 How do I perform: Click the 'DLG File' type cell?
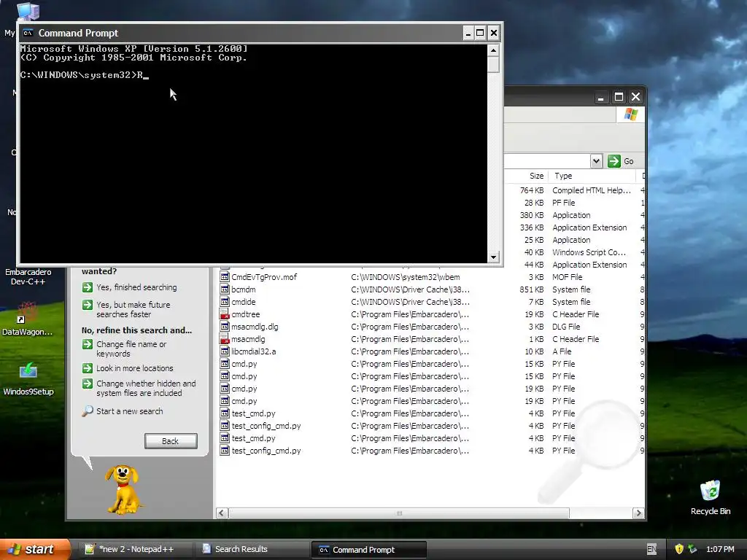[566, 327]
